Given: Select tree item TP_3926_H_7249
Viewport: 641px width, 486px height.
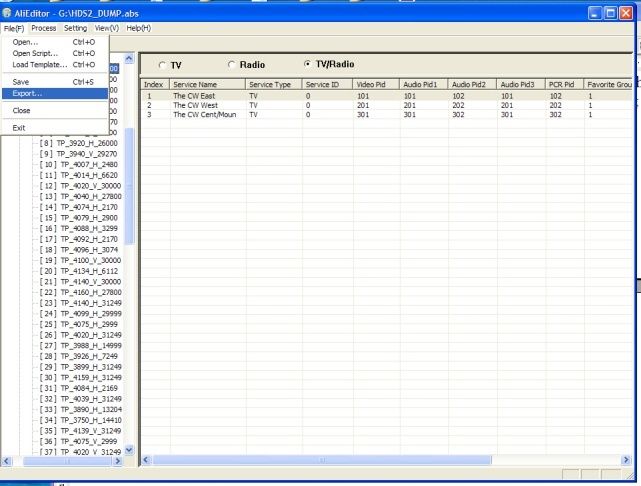Looking at the screenshot, I should (x=89, y=356).
